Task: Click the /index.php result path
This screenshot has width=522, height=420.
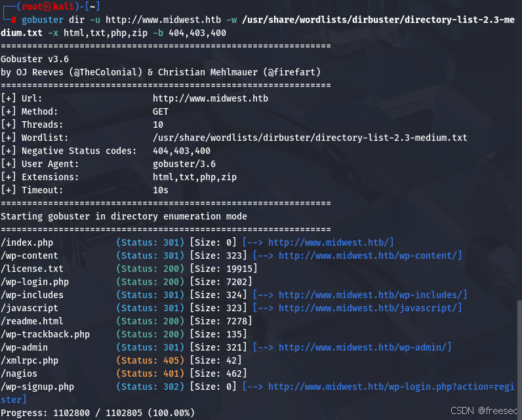Action: pyautogui.click(x=27, y=242)
